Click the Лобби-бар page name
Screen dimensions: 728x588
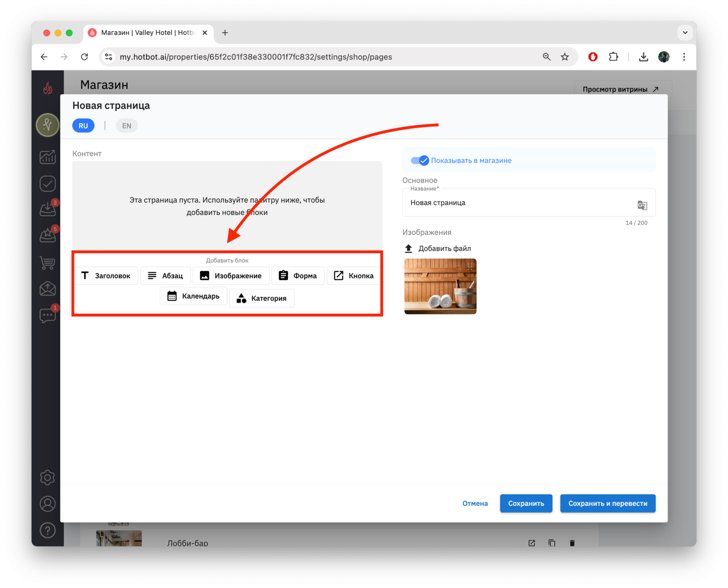(188, 543)
